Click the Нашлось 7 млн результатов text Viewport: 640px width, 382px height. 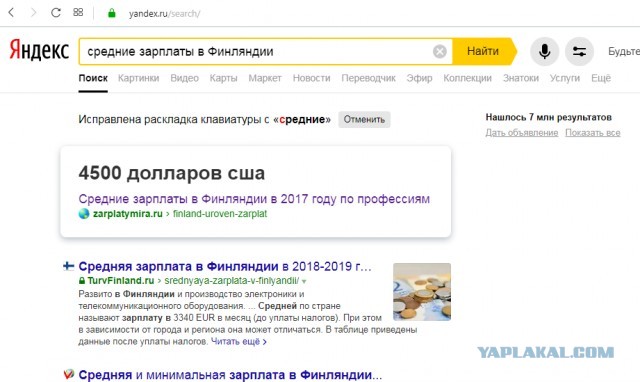click(549, 118)
